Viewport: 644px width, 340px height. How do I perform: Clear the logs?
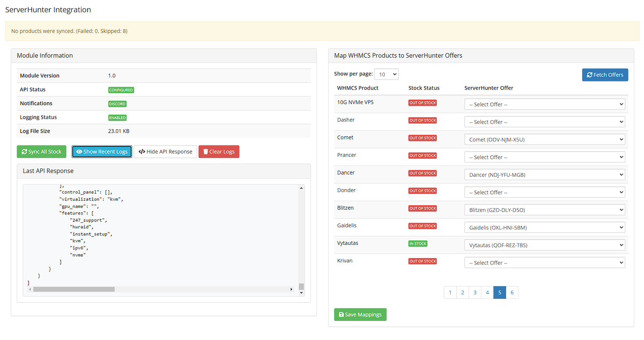219,151
